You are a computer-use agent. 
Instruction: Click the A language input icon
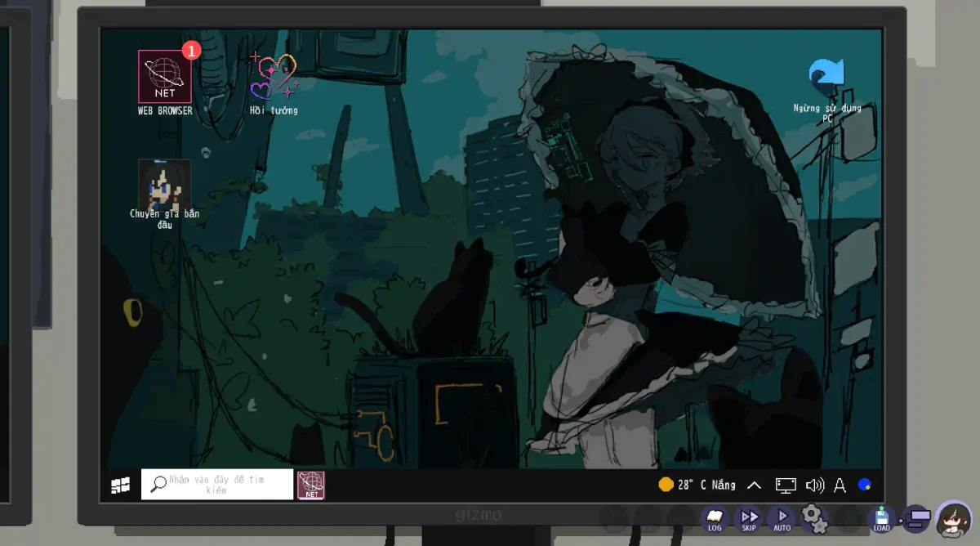840,486
